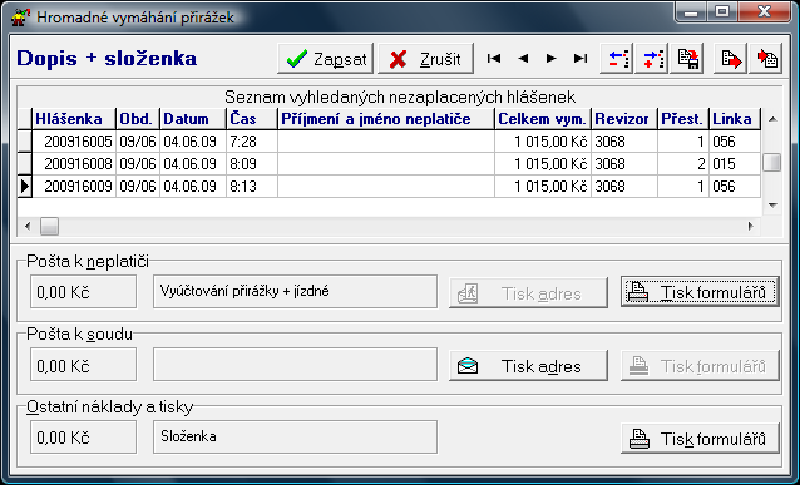Viewport: 800px width, 485px height.
Task: Go to first record arrow
Action: [x=493, y=59]
